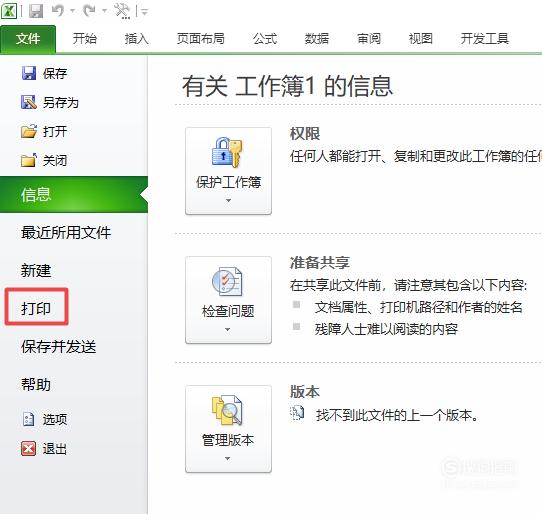Viewport: 542px width, 514px height.
Task: Choose 保存 in the backstage menu
Action: pos(55,73)
